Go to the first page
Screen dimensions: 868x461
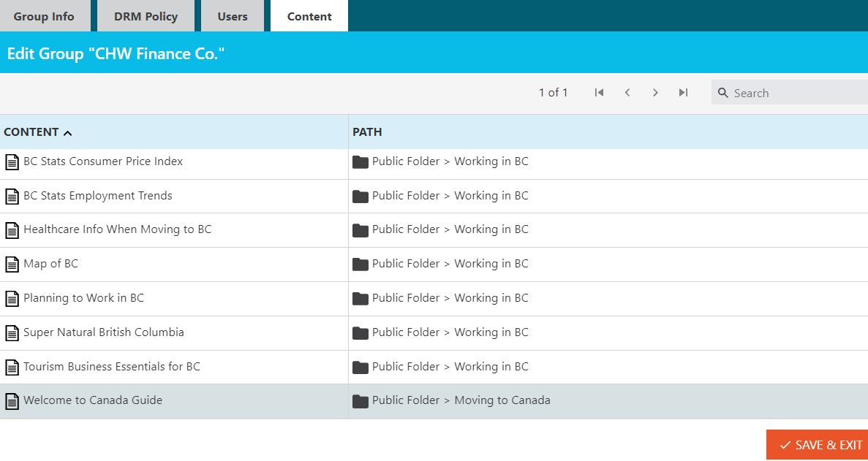pyautogui.click(x=599, y=92)
